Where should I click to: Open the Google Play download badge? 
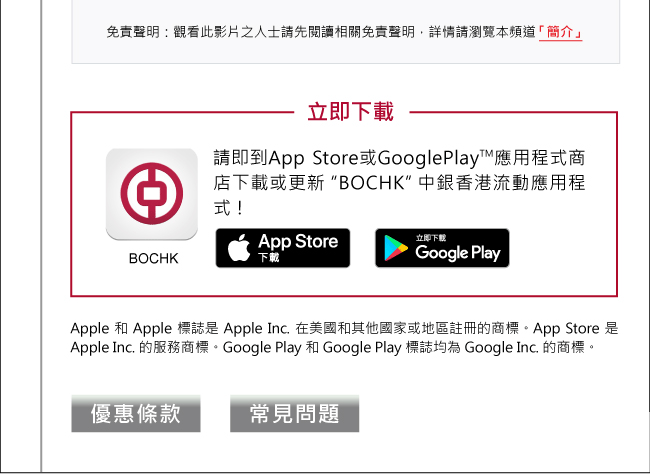[442, 248]
